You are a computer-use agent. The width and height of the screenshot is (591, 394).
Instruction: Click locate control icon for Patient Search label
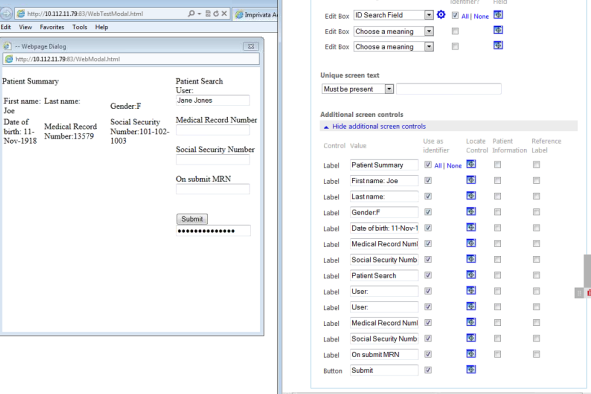pyautogui.click(x=471, y=275)
